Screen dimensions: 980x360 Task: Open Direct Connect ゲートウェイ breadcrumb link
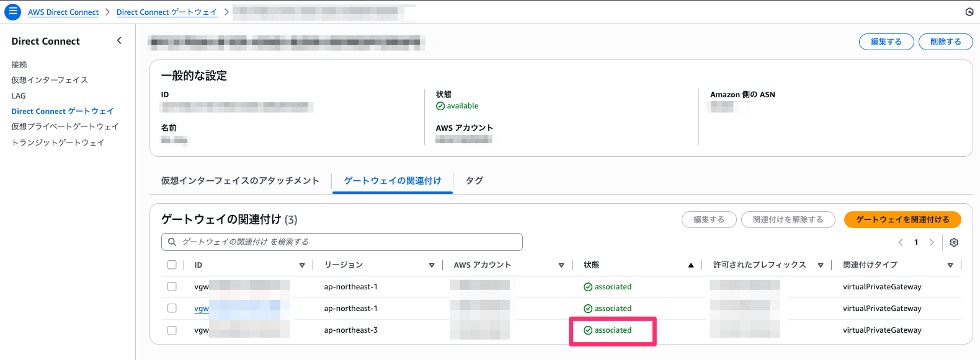(167, 12)
